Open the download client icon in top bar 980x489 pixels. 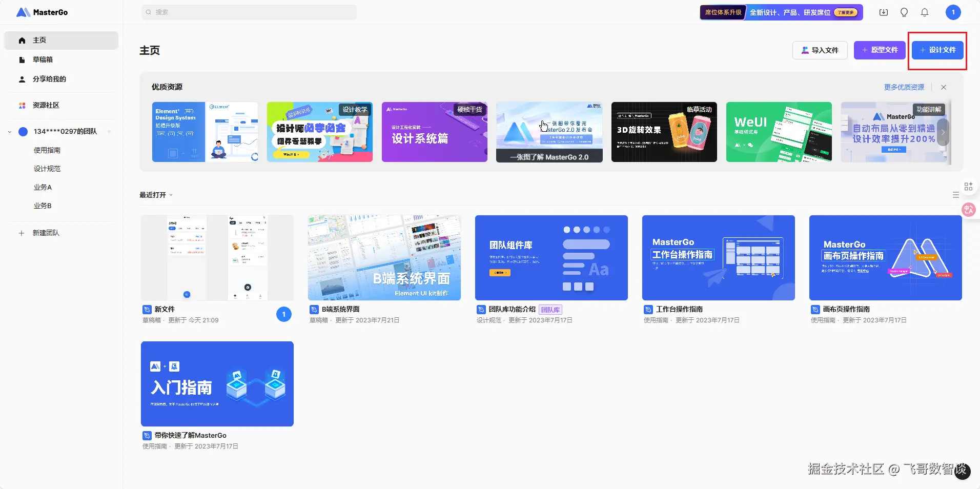coord(884,12)
